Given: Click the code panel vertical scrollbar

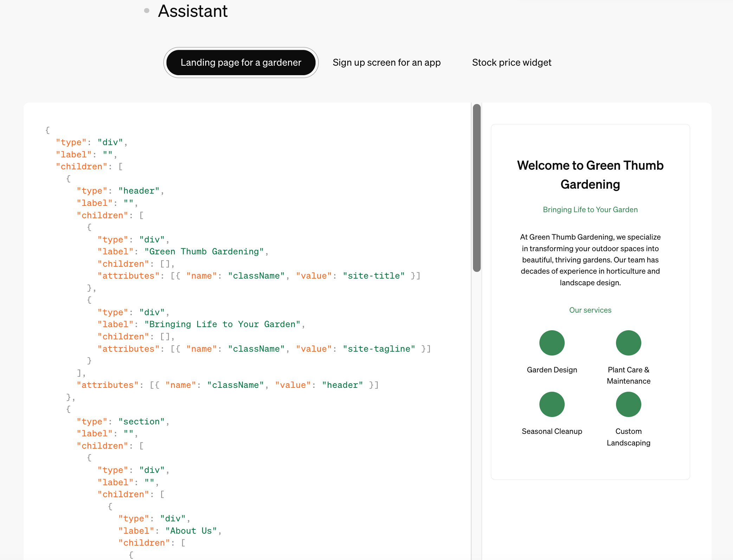Looking at the screenshot, I should click(476, 188).
